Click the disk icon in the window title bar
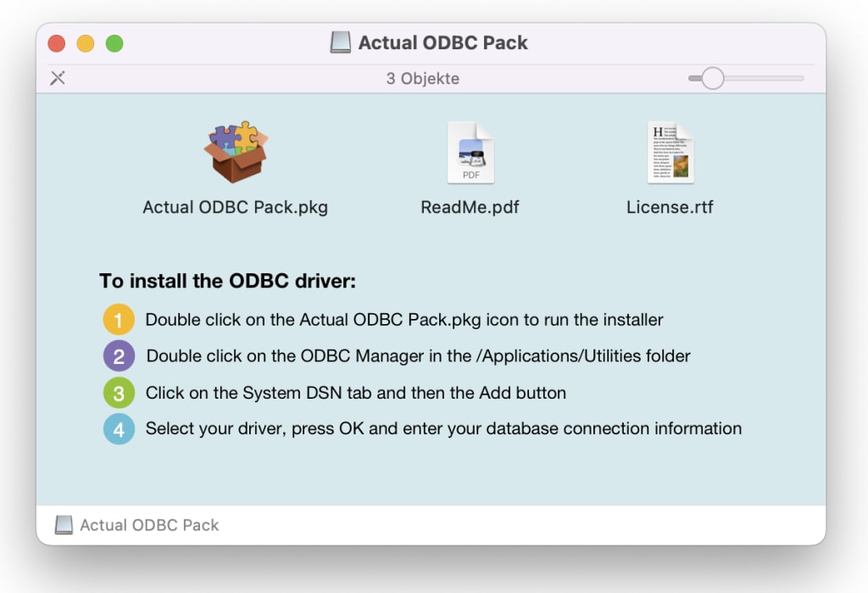The width and height of the screenshot is (868, 593). 341,42
